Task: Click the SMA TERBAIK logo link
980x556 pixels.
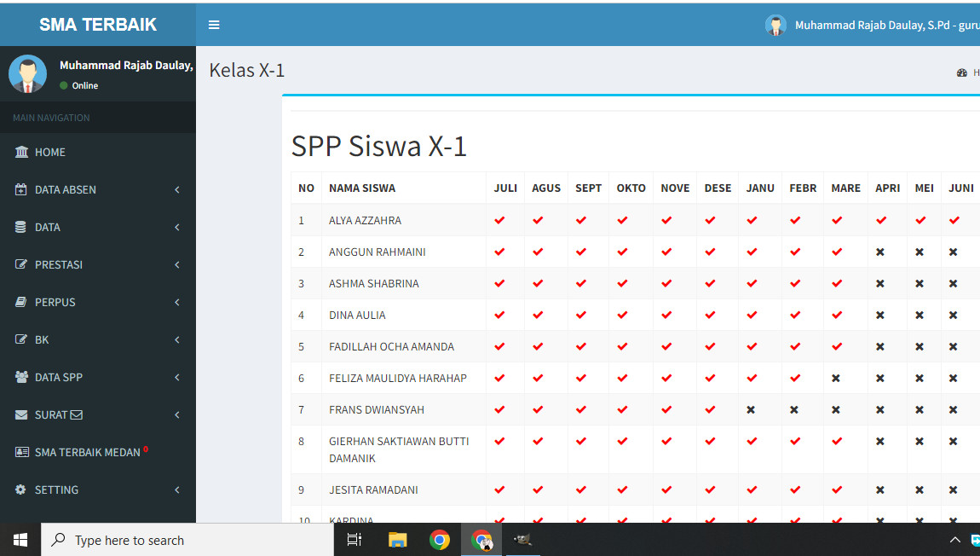Action: point(98,25)
